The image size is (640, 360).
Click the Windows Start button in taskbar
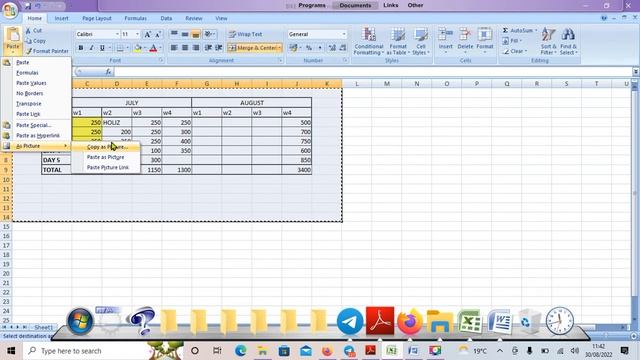click(x=11, y=351)
